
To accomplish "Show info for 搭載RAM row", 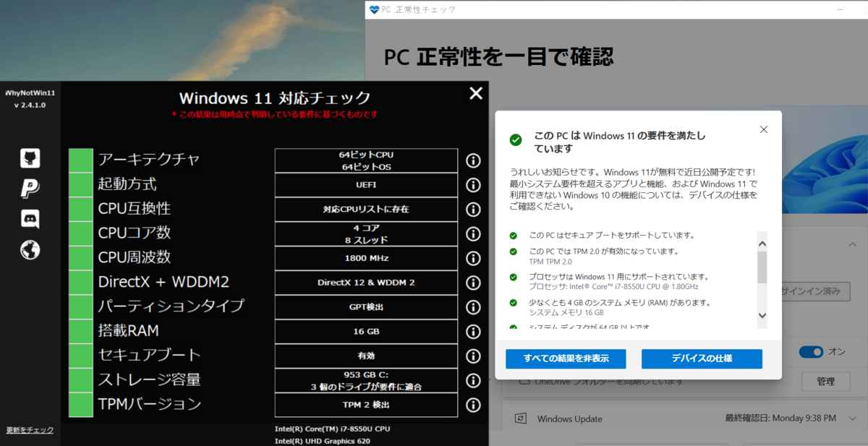I will coord(474,332).
